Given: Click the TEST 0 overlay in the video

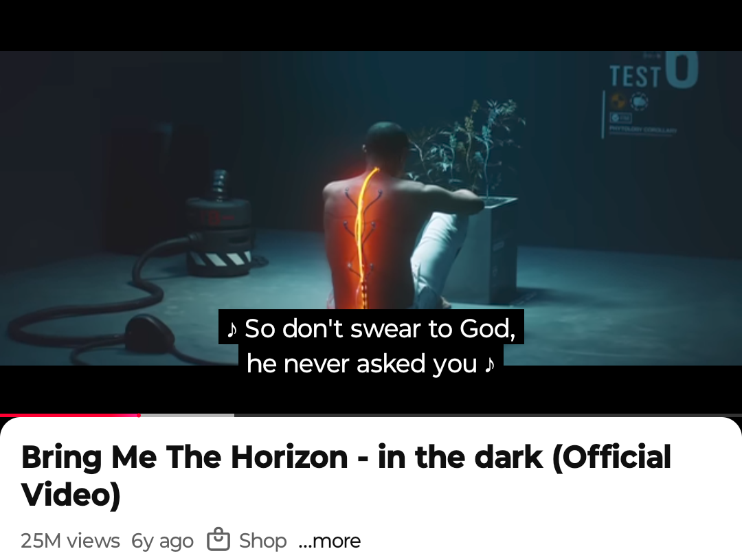Looking at the screenshot, I should pyautogui.click(x=653, y=71).
